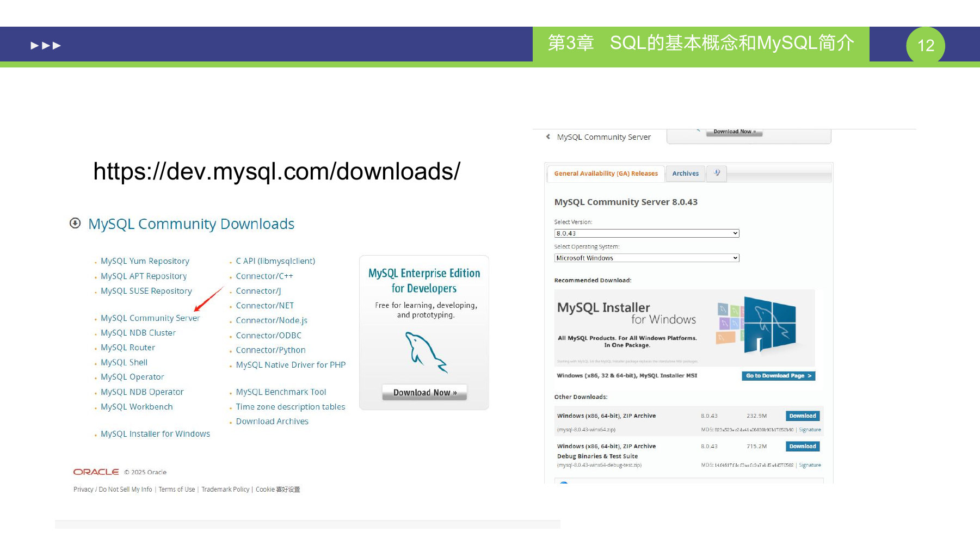Open Connector/ODBC link
The height and width of the screenshot is (551, 980).
tap(269, 336)
